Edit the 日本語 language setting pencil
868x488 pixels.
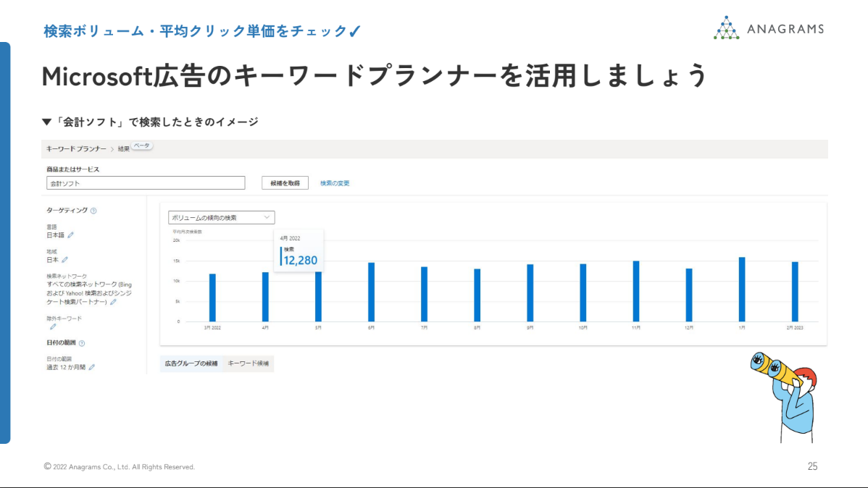click(x=71, y=235)
